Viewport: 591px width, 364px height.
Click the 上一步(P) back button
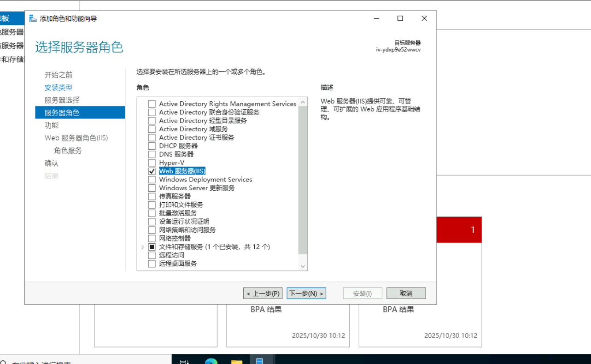coord(263,294)
